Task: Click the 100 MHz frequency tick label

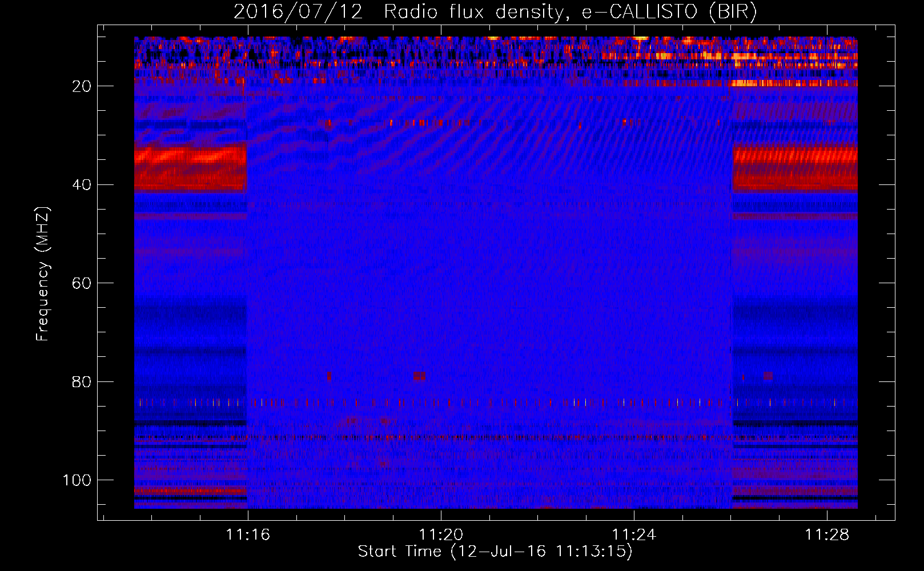Action: 77,480
